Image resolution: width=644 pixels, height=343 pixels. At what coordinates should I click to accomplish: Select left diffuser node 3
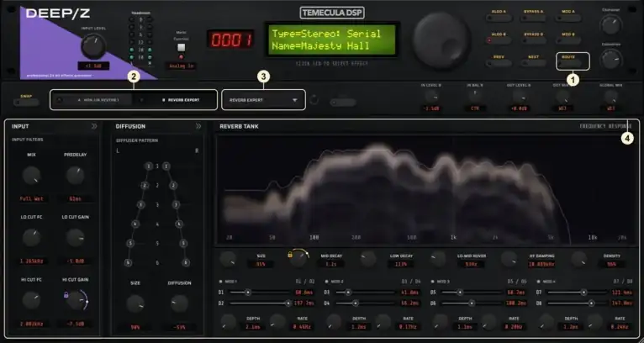point(140,204)
